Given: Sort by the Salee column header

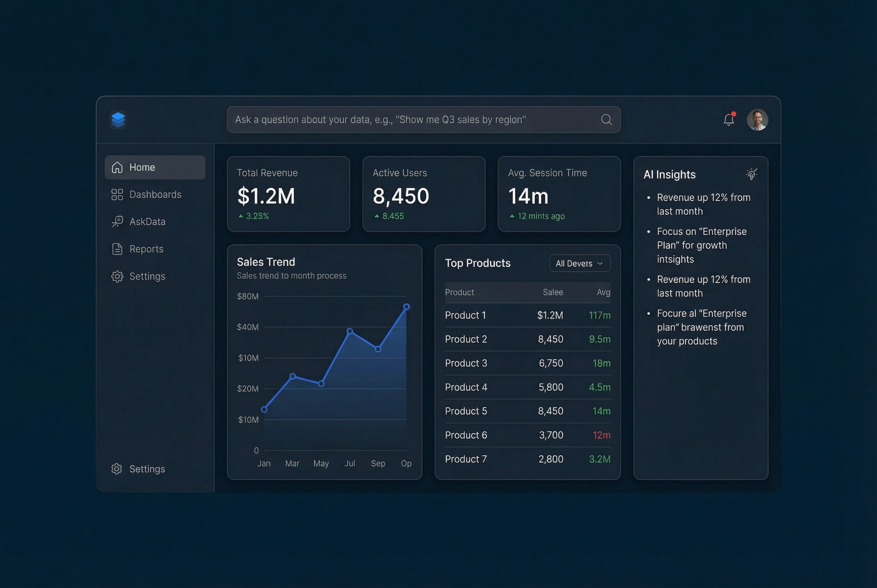Looking at the screenshot, I should tap(552, 292).
